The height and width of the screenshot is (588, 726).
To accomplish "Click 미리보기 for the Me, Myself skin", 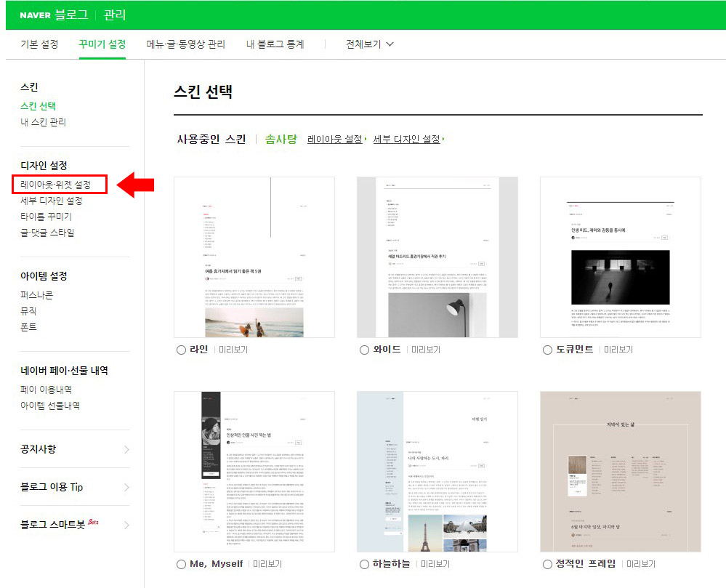I will pos(267,564).
